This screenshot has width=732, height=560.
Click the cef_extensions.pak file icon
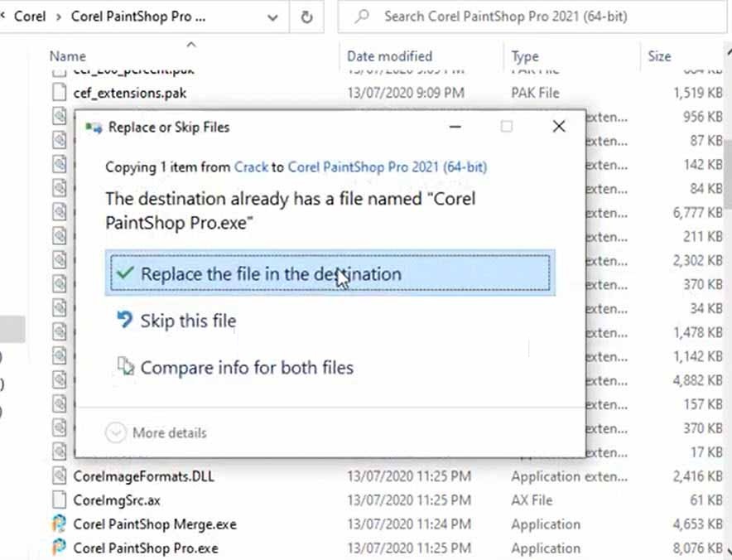click(59, 93)
